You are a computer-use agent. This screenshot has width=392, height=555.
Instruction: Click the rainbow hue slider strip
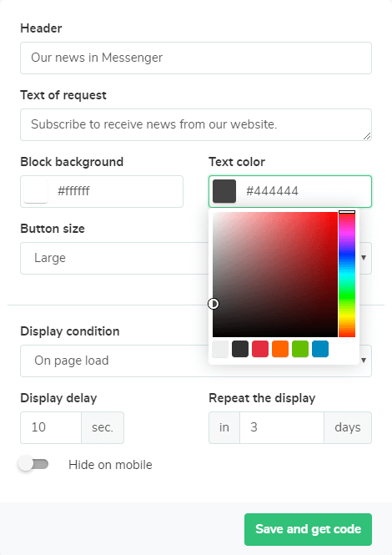(347, 275)
